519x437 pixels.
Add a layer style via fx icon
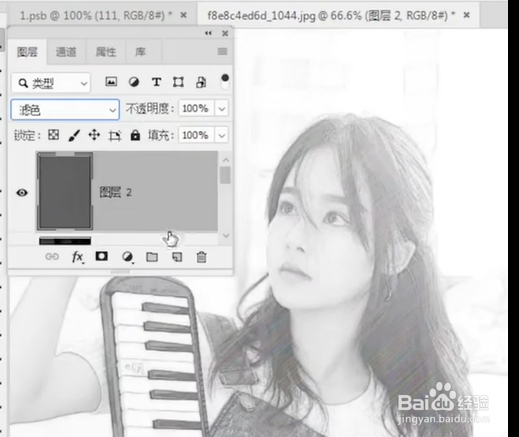(77, 257)
